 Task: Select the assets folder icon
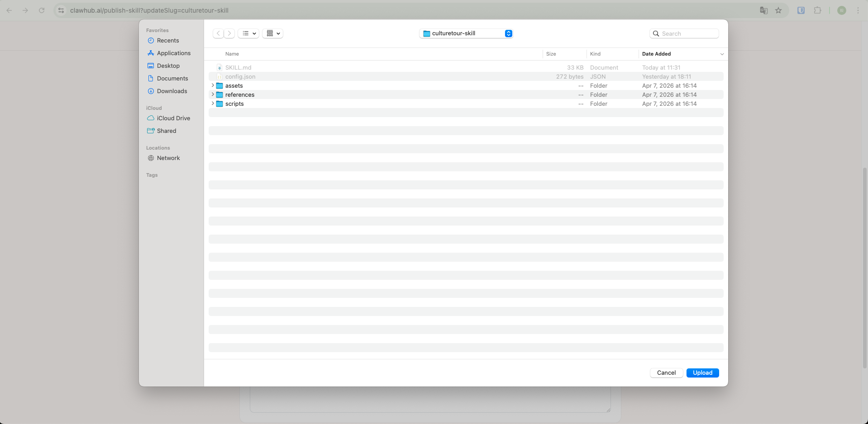219,85
